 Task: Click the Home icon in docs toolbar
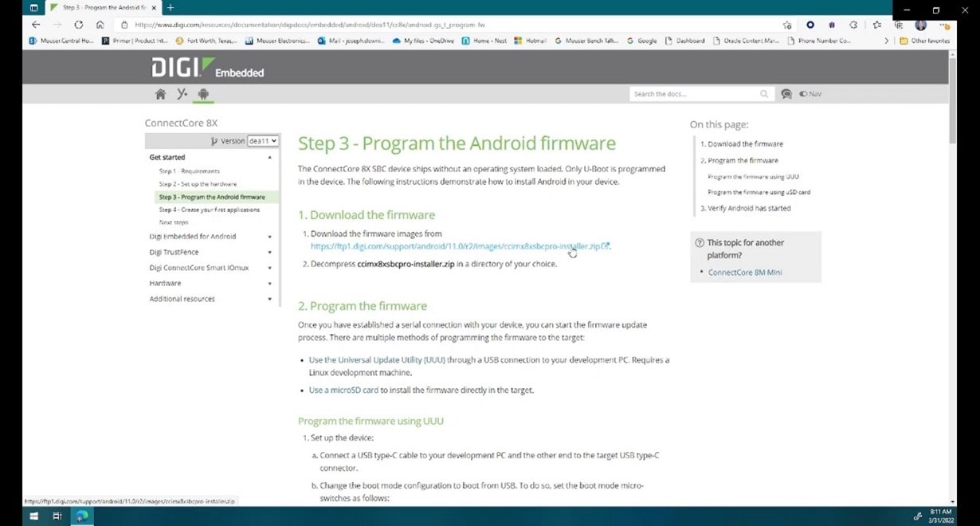tap(160, 94)
